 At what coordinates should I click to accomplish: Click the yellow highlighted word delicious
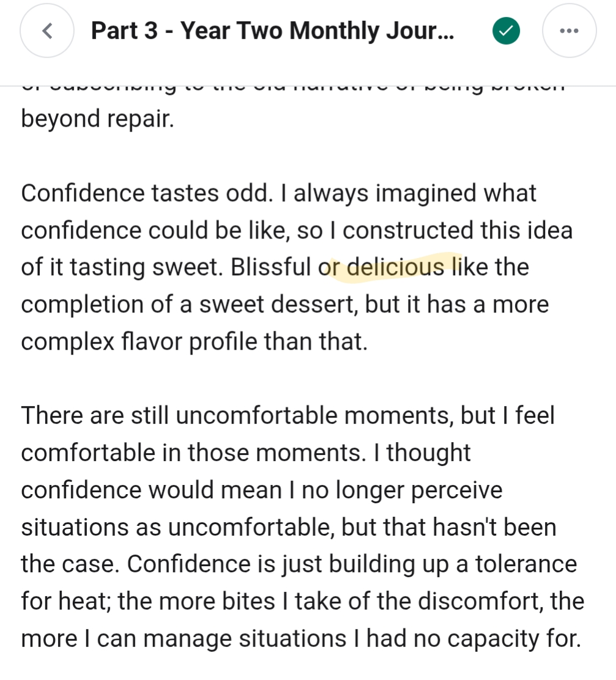point(395,267)
